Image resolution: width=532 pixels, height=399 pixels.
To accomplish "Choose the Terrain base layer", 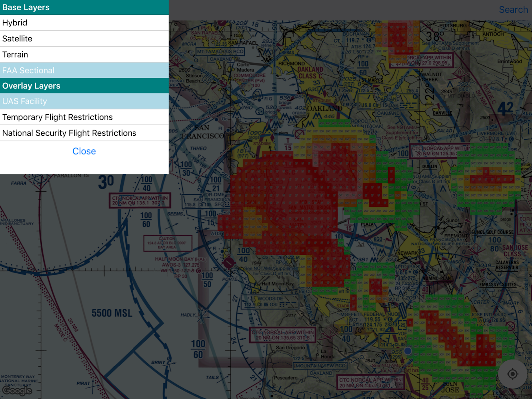I will pos(84,55).
